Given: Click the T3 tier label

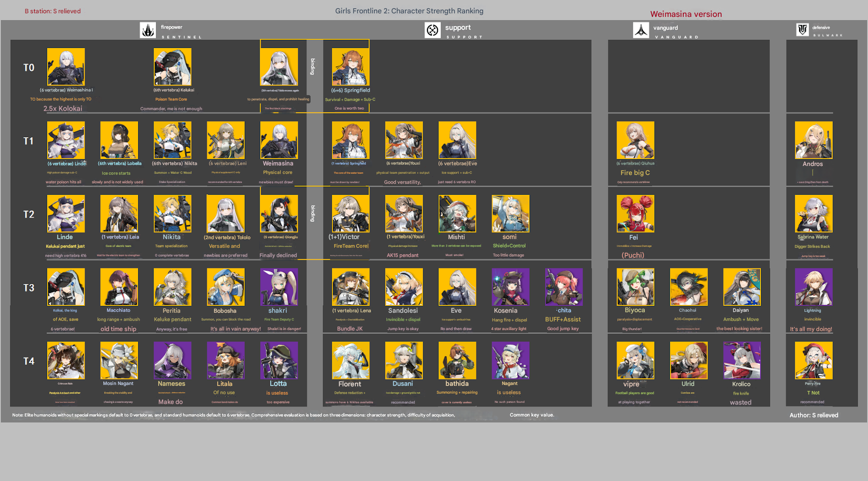Looking at the screenshot, I should click(x=29, y=288).
